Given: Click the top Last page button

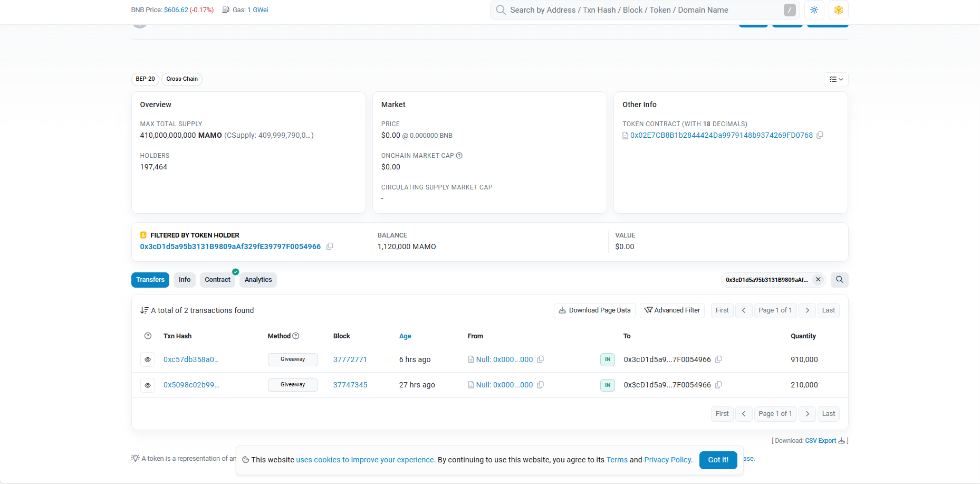Looking at the screenshot, I should point(829,310).
